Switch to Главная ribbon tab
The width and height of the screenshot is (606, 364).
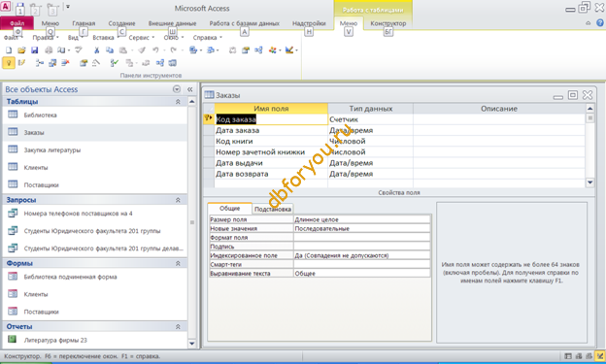tap(84, 23)
